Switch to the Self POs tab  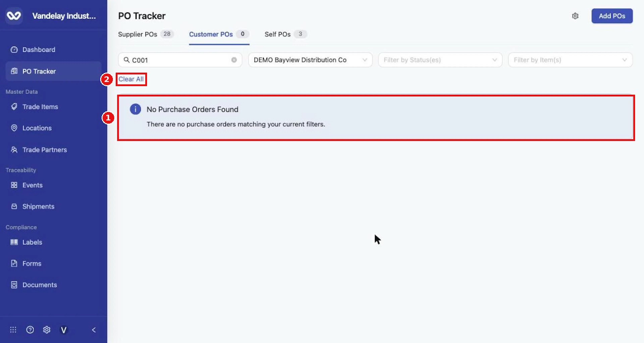pyautogui.click(x=286, y=34)
